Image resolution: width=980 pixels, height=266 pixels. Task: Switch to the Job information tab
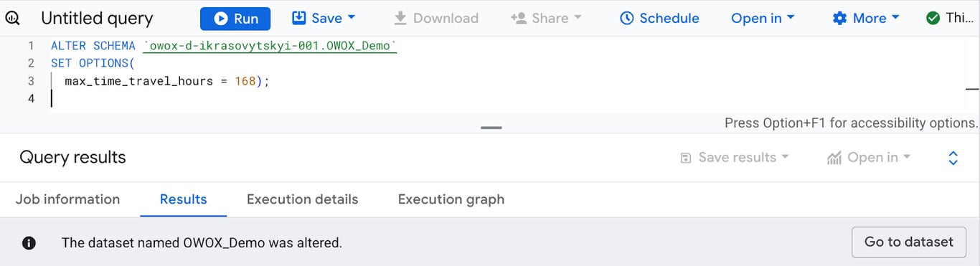point(67,199)
